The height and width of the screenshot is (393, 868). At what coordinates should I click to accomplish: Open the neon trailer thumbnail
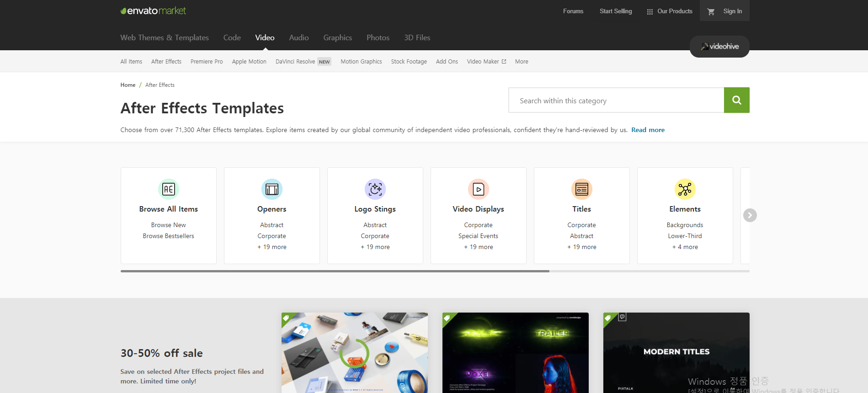tap(516, 353)
